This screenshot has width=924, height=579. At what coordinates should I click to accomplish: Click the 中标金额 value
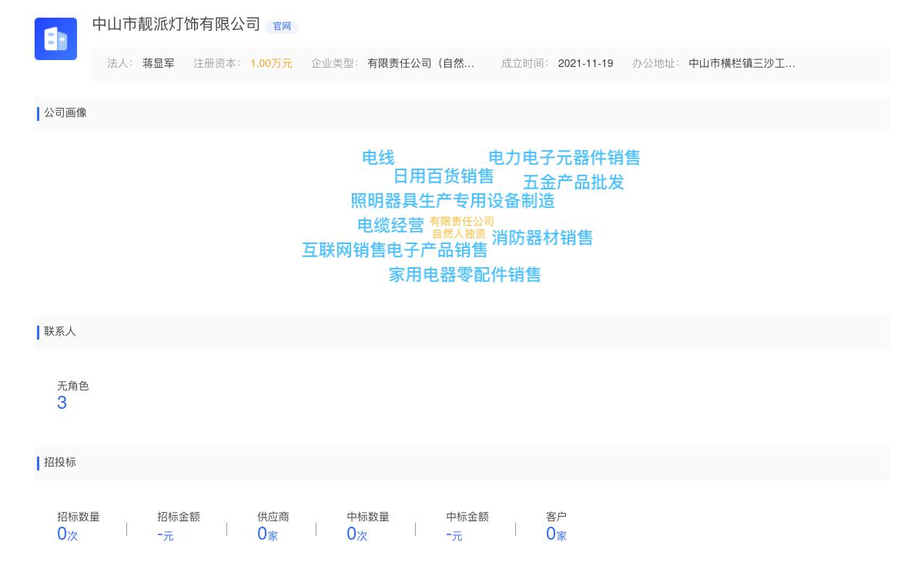[x=454, y=534]
